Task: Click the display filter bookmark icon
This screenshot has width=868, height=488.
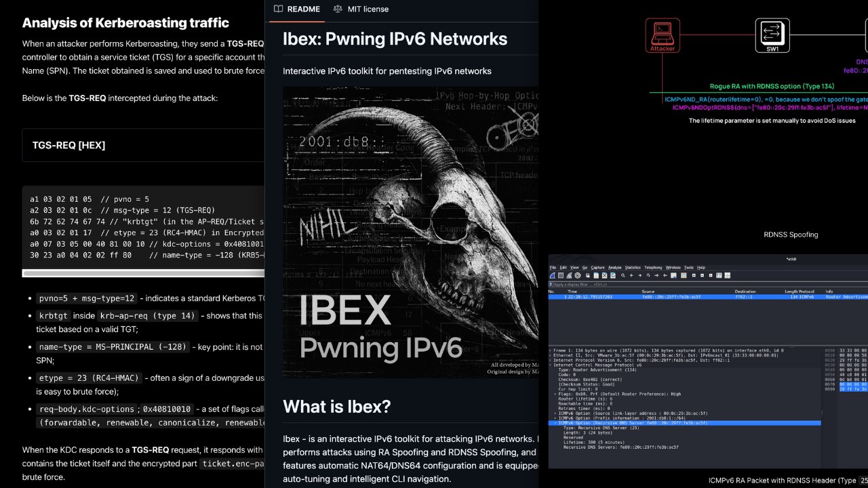Action: [551, 285]
